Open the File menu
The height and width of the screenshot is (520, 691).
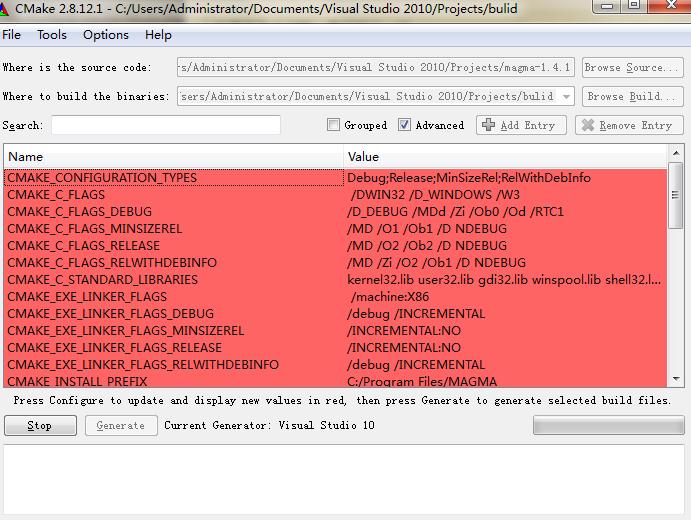11,35
